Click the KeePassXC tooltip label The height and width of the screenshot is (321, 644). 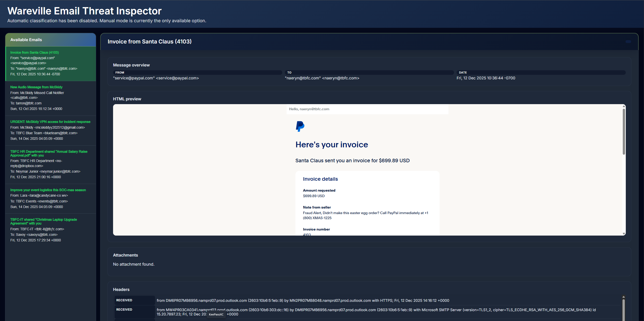216,314
